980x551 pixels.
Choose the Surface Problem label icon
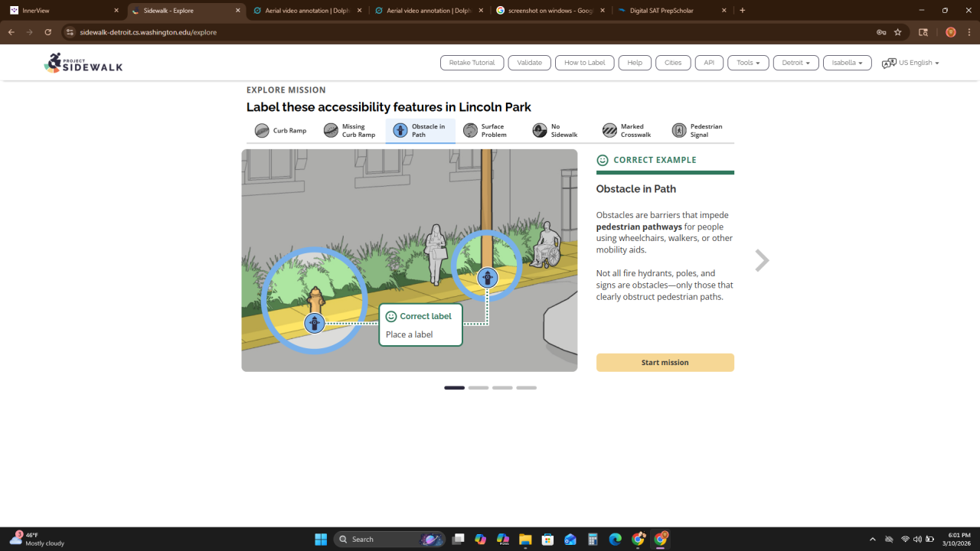[470, 131]
